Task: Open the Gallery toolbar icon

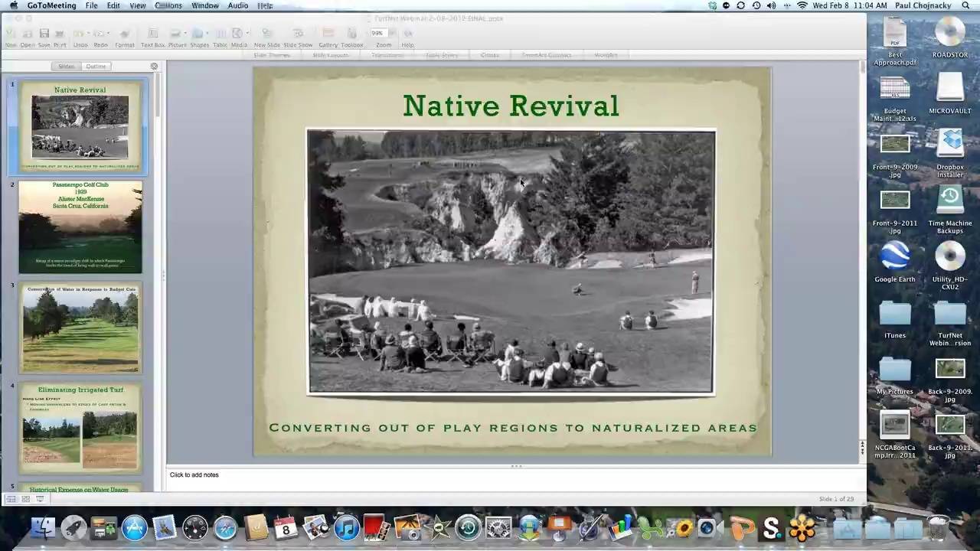Action: click(x=328, y=34)
